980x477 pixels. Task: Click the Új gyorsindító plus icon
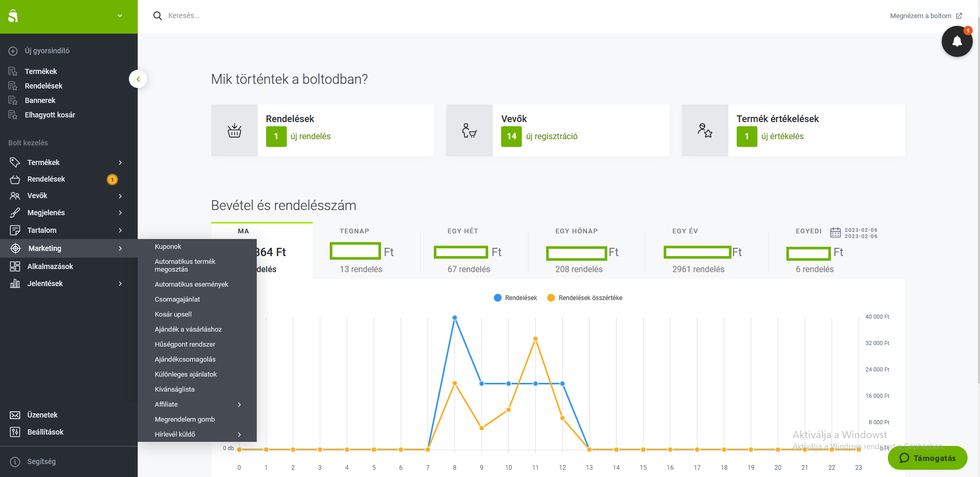click(x=13, y=51)
